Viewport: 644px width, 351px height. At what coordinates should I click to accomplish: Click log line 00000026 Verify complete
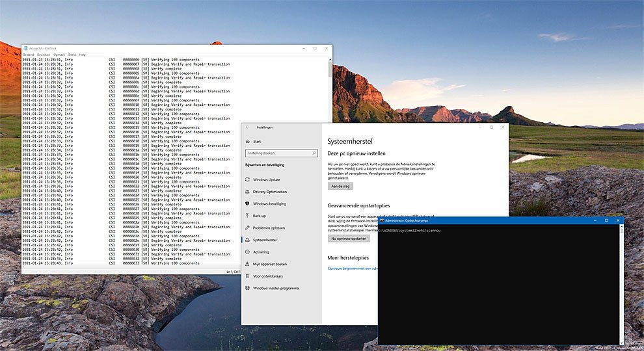click(x=152, y=205)
